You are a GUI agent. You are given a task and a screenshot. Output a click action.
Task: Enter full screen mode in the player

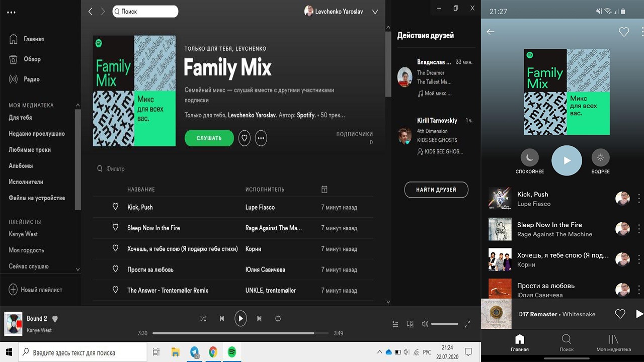click(467, 324)
